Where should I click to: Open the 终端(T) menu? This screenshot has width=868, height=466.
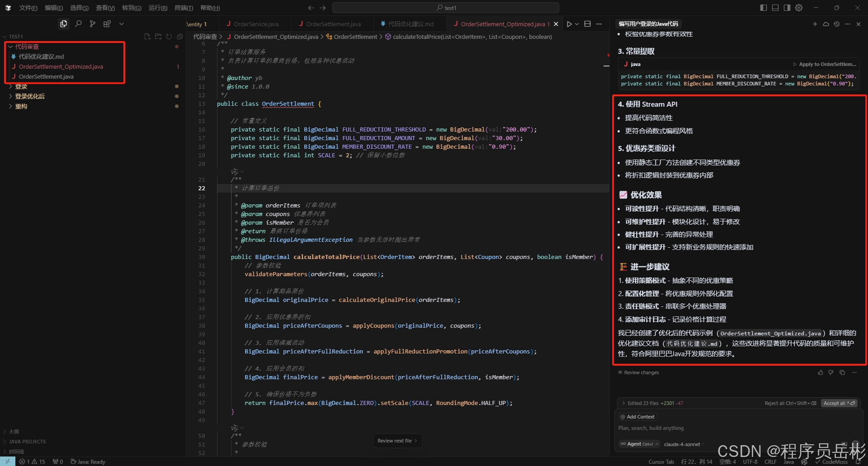[184, 8]
